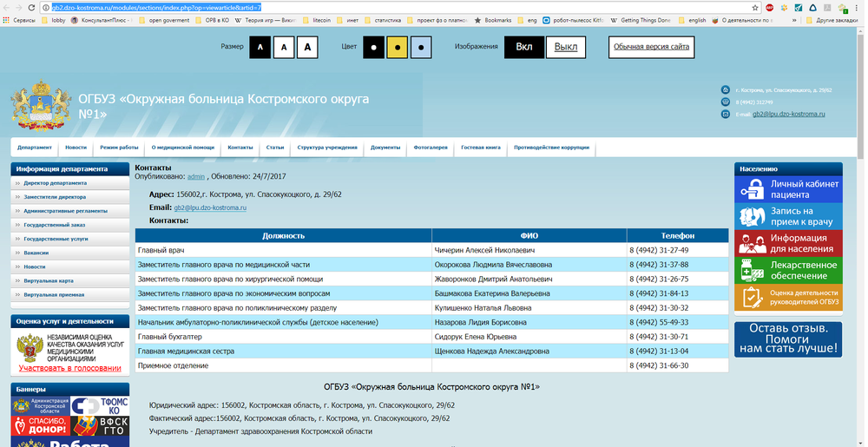Viewport: 868px width, 447px height.
Task: Click the envelope email icon in header
Action: point(725,114)
